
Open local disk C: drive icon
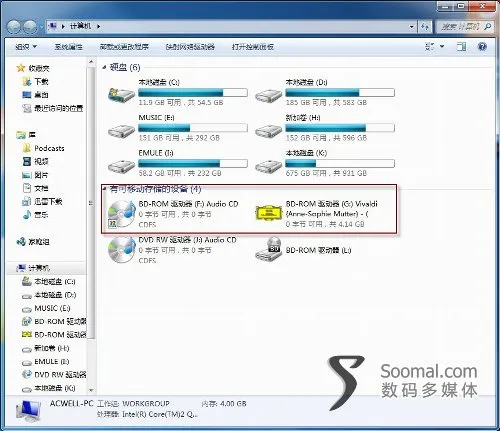(121, 94)
